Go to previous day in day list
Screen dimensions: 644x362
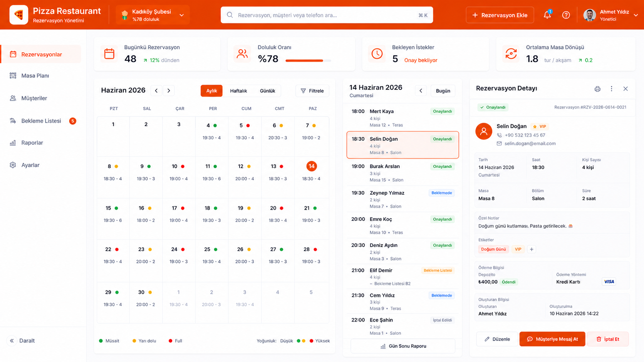pyautogui.click(x=421, y=91)
